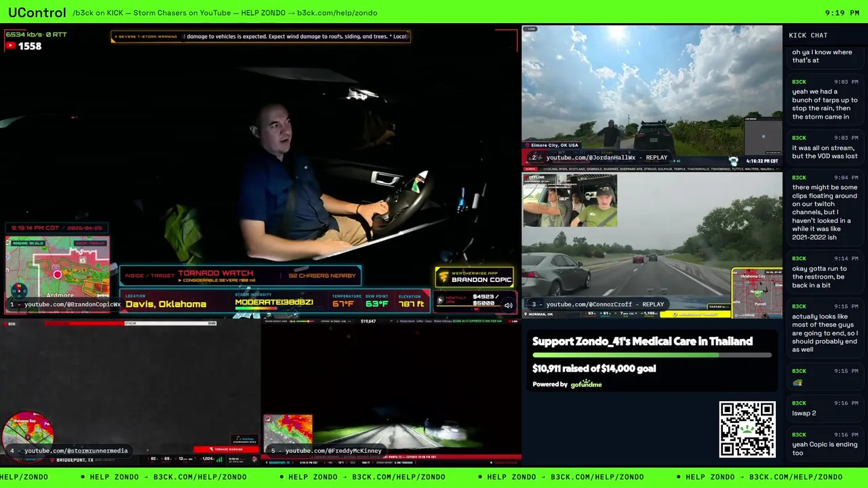868x488 pixels.
Task: Click the in-car webcam inset on ConnorCroff stream
Action: (570, 201)
